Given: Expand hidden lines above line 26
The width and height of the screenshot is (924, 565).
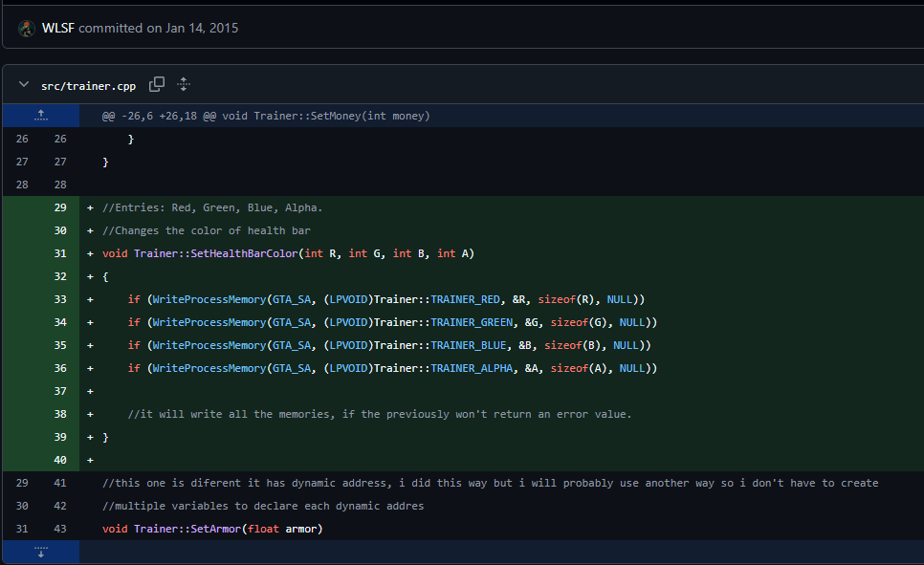Looking at the screenshot, I should 41,116.
